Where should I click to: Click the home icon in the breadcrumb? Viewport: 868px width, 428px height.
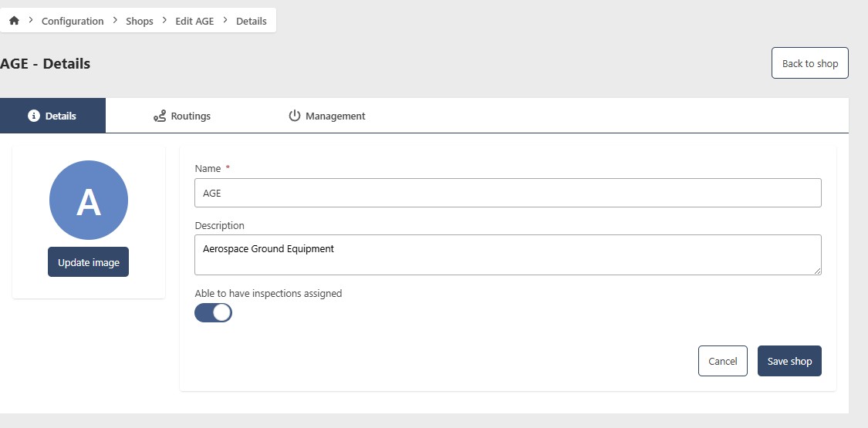(14, 21)
